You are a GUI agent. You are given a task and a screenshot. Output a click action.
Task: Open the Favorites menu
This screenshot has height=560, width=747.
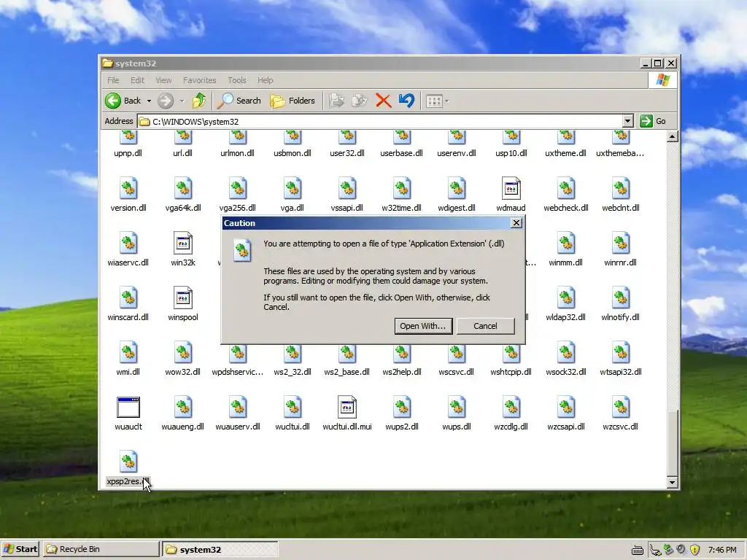pyautogui.click(x=200, y=80)
